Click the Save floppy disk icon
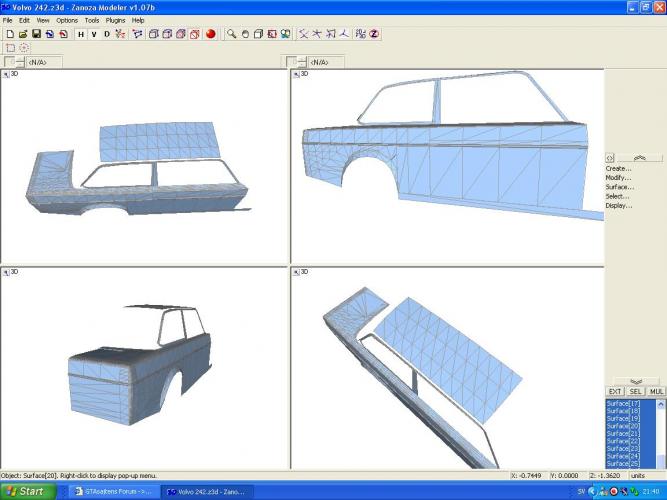 click(36, 34)
